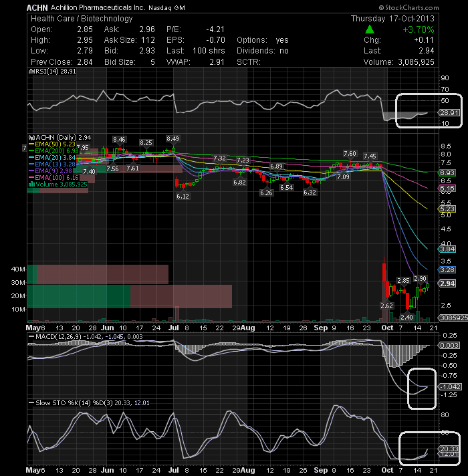
Task: Click the Dividends no entry
Action: (x=263, y=51)
